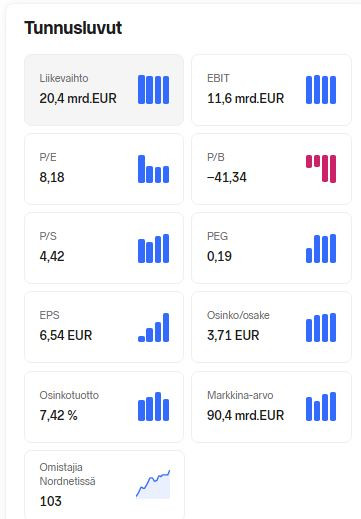
Task: Click the Omistajia Nordnetissä label
Action: click(67, 474)
